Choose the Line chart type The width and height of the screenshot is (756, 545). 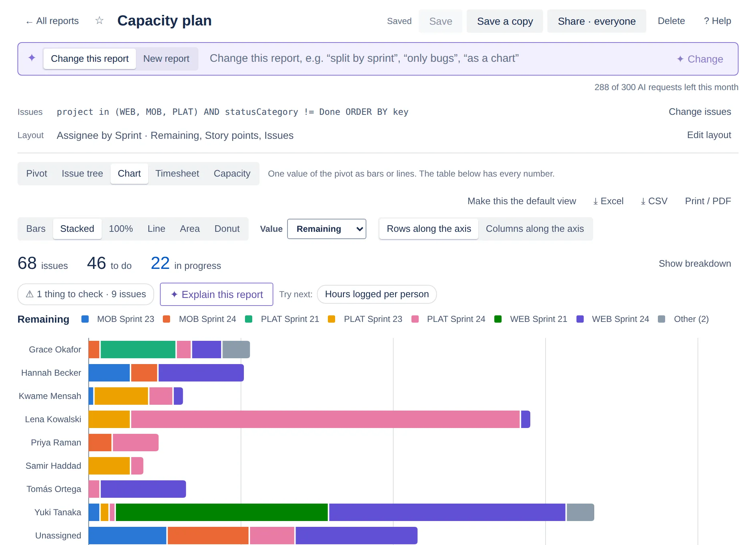156,229
